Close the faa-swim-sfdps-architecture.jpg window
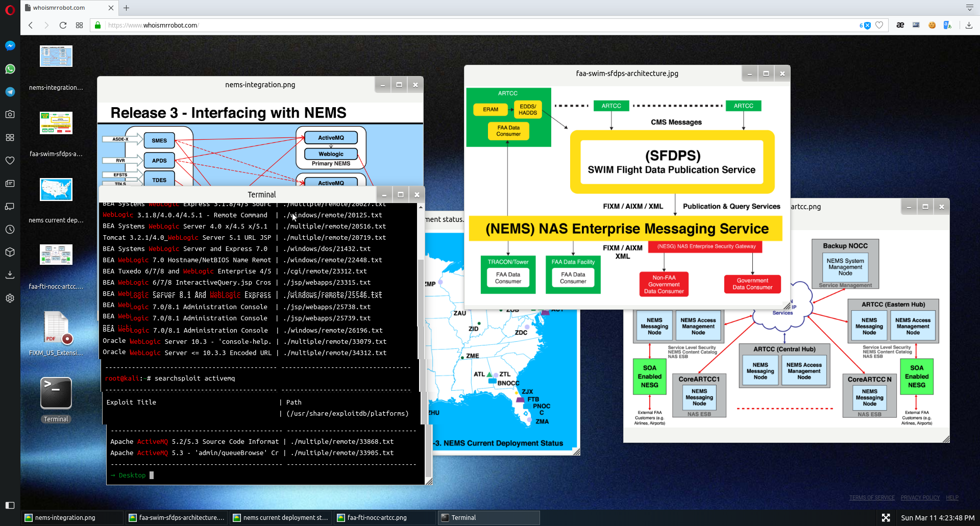This screenshot has width=980, height=526. pos(782,73)
